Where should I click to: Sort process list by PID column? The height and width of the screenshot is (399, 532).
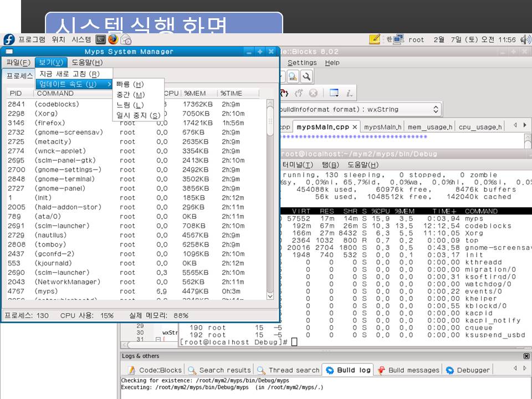click(x=20, y=93)
